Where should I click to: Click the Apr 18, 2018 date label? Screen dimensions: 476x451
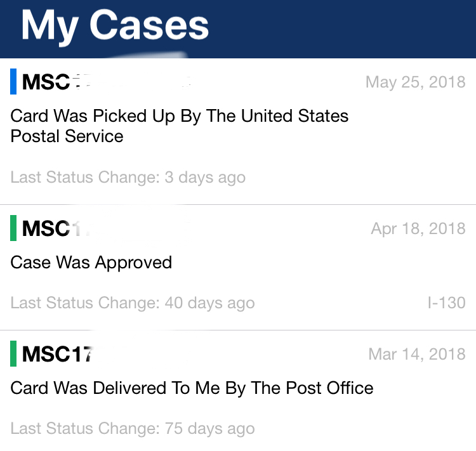pyautogui.click(x=418, y=228)
